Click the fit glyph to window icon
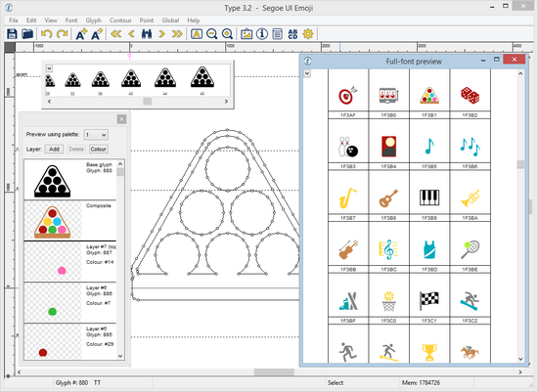This screenshot has width=538, height=392. click(x=197, y=34)
